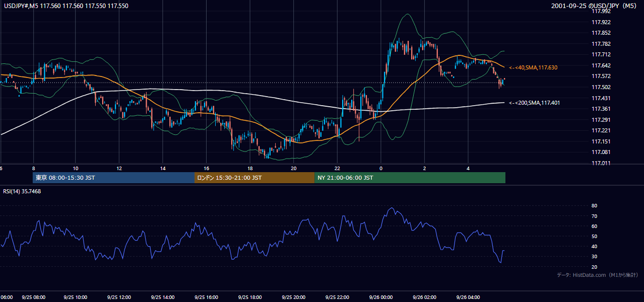This screenshot has height=302, width=644.
Task: Click price axis label 117.852
Action: [x=601, y=33]
